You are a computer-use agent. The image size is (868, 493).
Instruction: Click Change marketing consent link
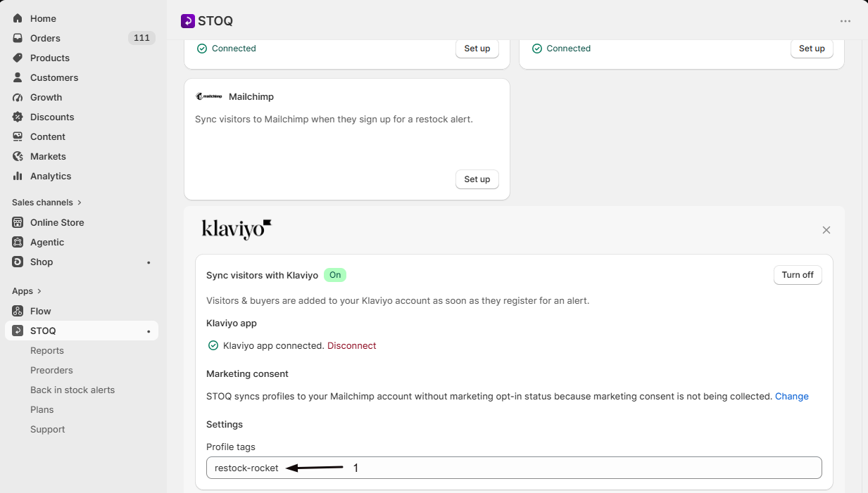click(x=792, y=396)
